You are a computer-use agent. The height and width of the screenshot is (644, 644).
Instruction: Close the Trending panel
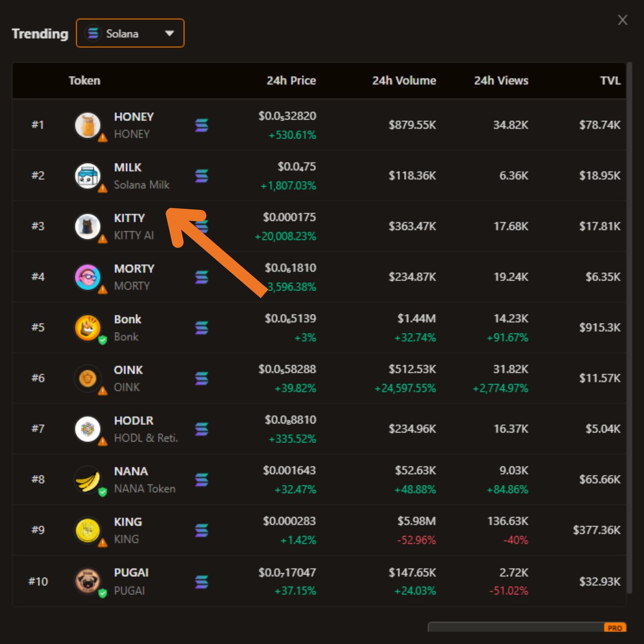[x=623, y=20]
